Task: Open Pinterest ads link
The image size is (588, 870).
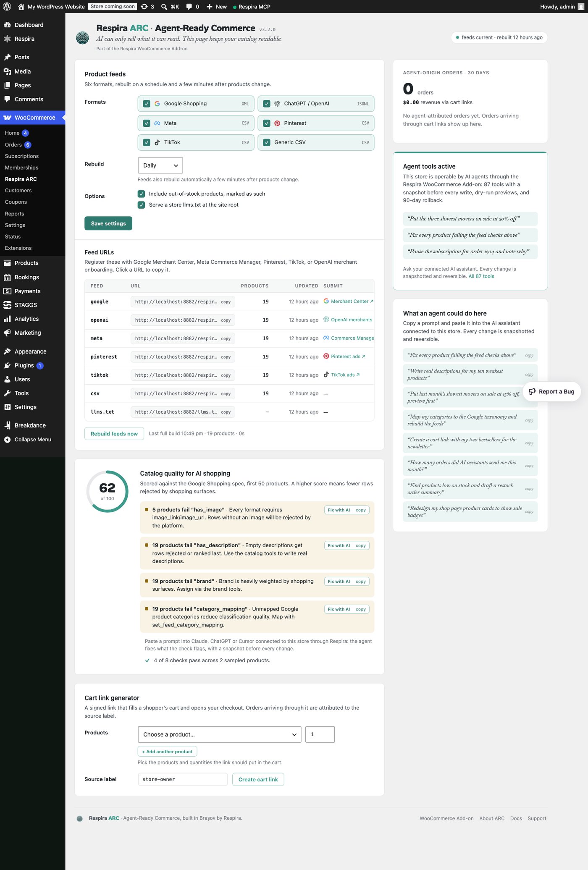Action: coord(344,356)
